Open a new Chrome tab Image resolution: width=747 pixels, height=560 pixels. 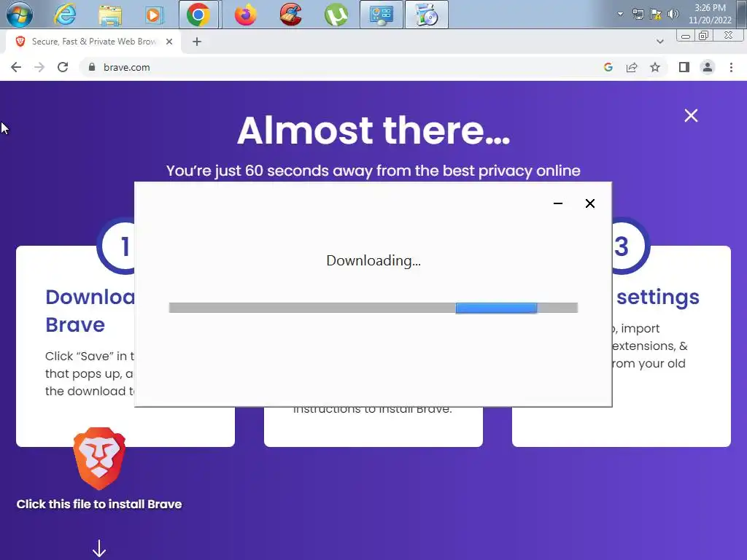coord(197,42)
